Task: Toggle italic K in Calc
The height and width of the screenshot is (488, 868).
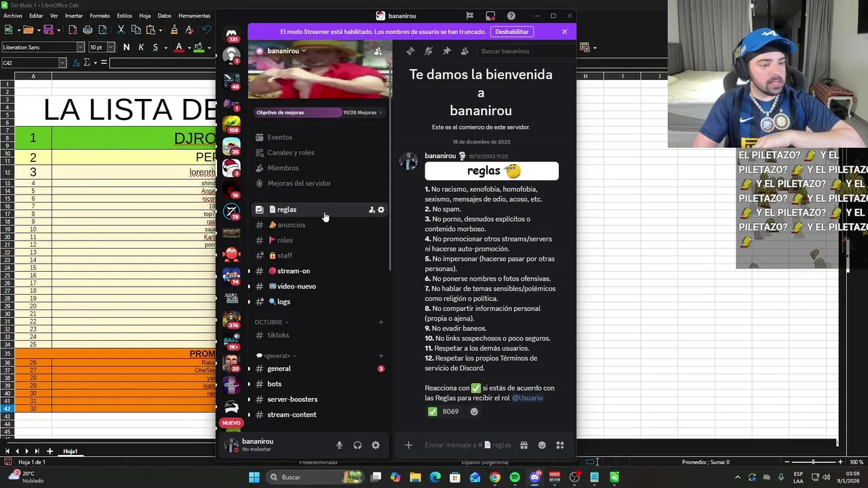Action: pyautogui.click(x=141, y=47)
